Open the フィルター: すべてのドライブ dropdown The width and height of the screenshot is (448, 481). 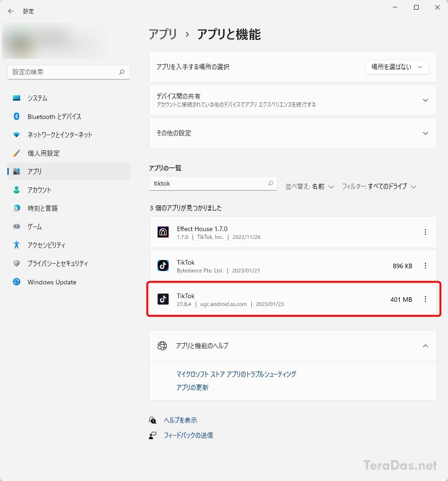379,187
